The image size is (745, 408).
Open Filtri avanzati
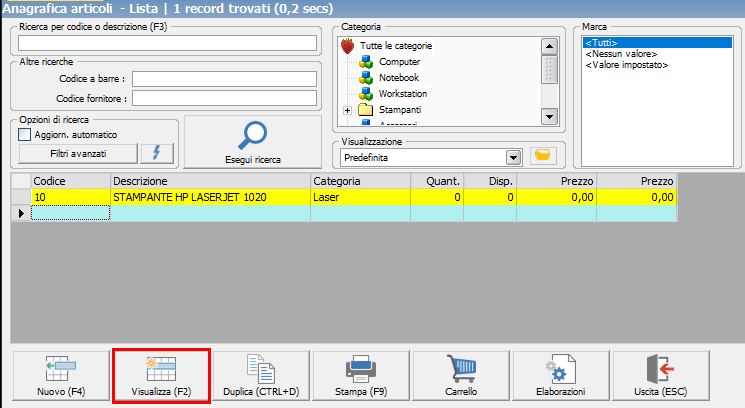pyautogui.click(x=78, y=154)
